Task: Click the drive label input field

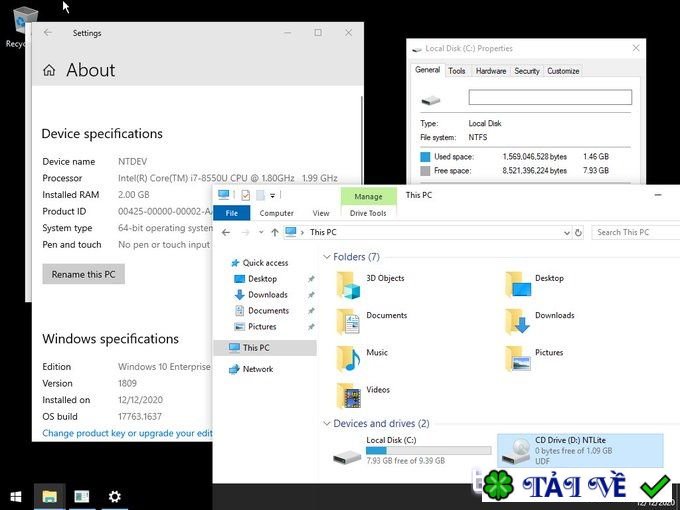Action: pyautogui.click(x=550, y=97)
